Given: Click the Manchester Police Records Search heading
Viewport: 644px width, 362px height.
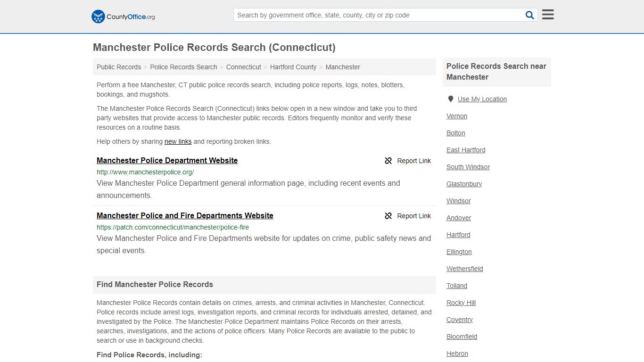Looking at the screenshot, I should click(214, 48).
